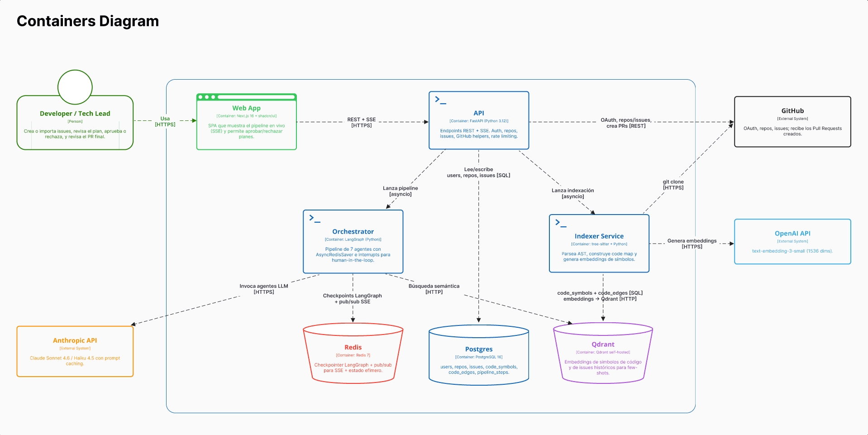
Task: Click the 'Web App' heading
Action: [x=247, y=108]
